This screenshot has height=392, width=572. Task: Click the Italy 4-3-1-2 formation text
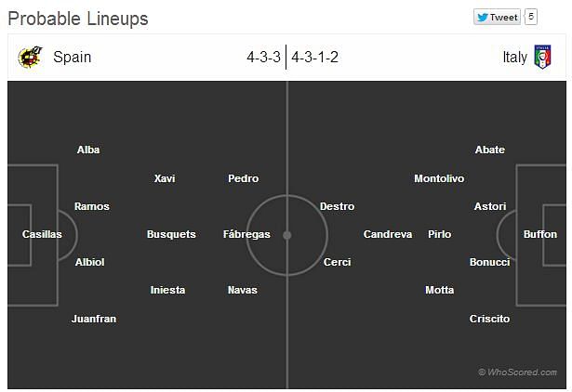pos(314,58)
